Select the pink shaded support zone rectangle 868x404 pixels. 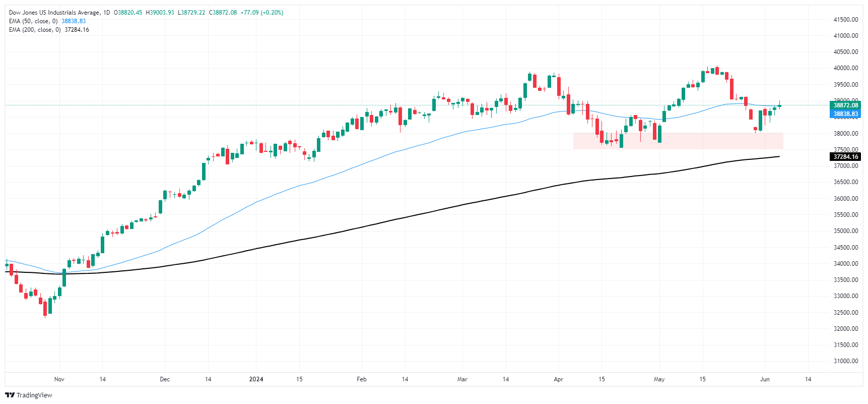(x=678, y=141)
